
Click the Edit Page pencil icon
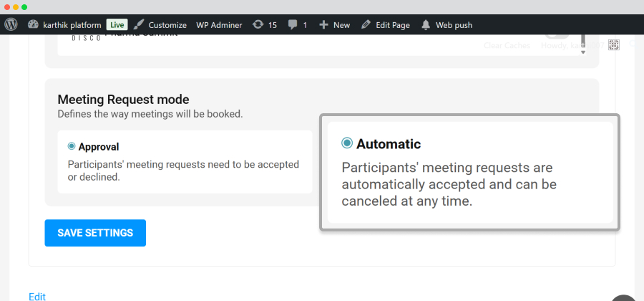point(366,24)
